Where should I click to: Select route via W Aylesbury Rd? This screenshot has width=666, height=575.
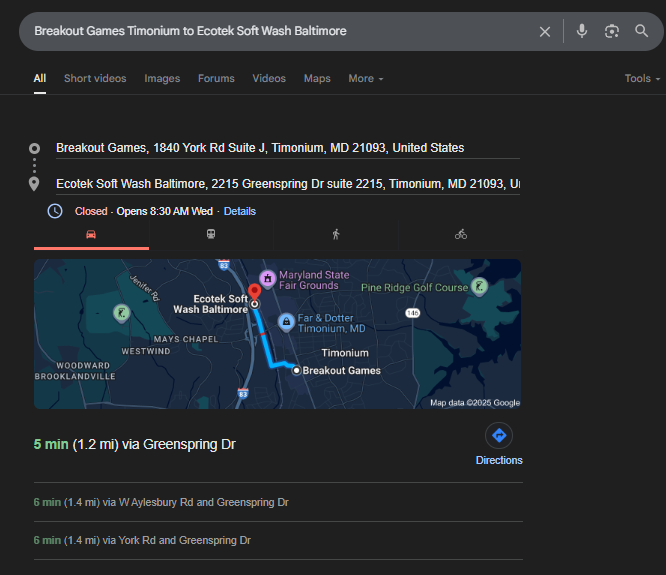[161, 502]
